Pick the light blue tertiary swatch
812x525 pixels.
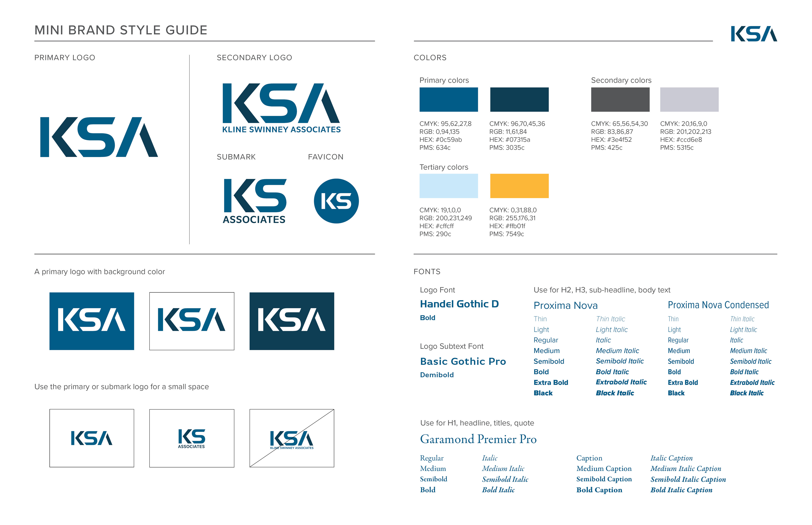pyautogui.click(x=448, y=186)
